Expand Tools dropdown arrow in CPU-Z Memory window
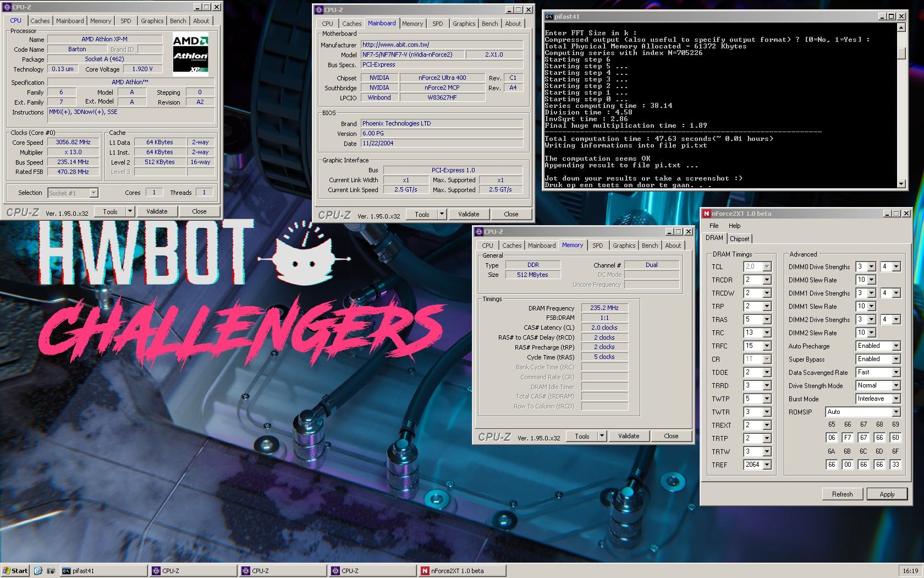This screenshot has width=924, height=578. click(602, 436)
